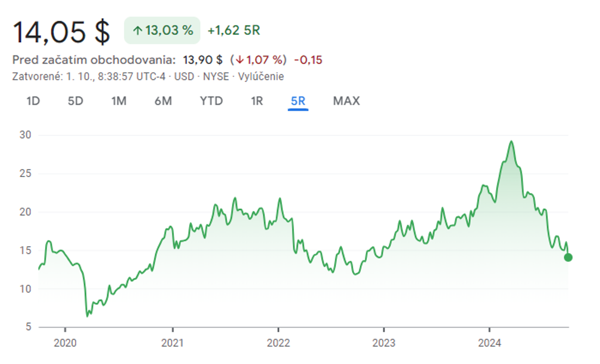This screenshot has height=364, width=600.
Task: Switch chart to 5D range
Action: 76,101
